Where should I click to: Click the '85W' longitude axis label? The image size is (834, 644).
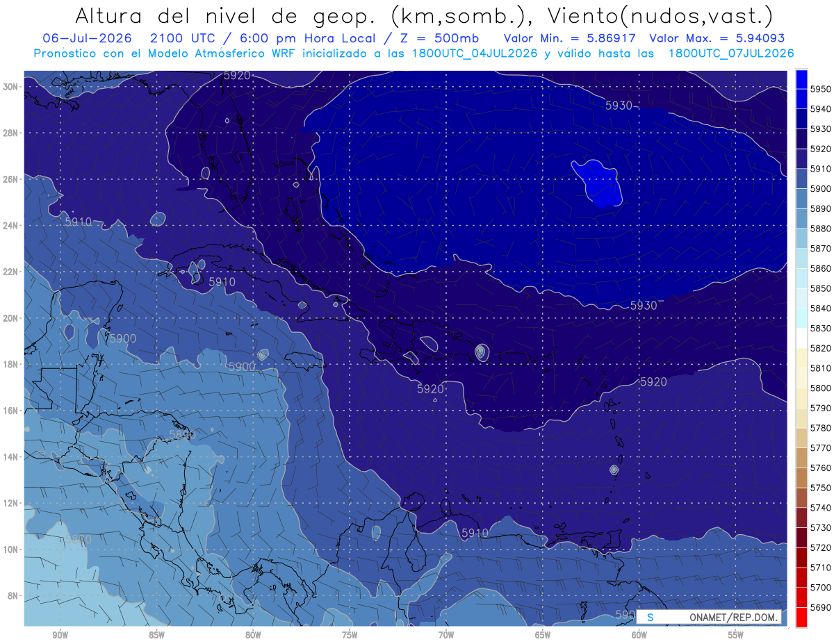156,635
